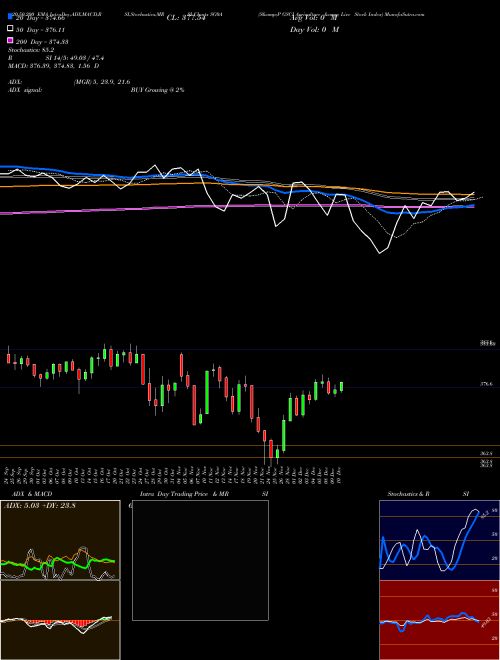The width and height of the screenshot is (500, 660).
Task: Click the Intra Day Trading Price & MR title
Action: (x=185, y=494)
